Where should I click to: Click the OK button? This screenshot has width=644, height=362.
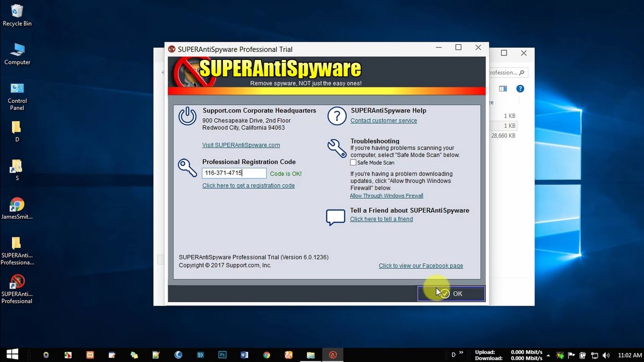point(451,294)
